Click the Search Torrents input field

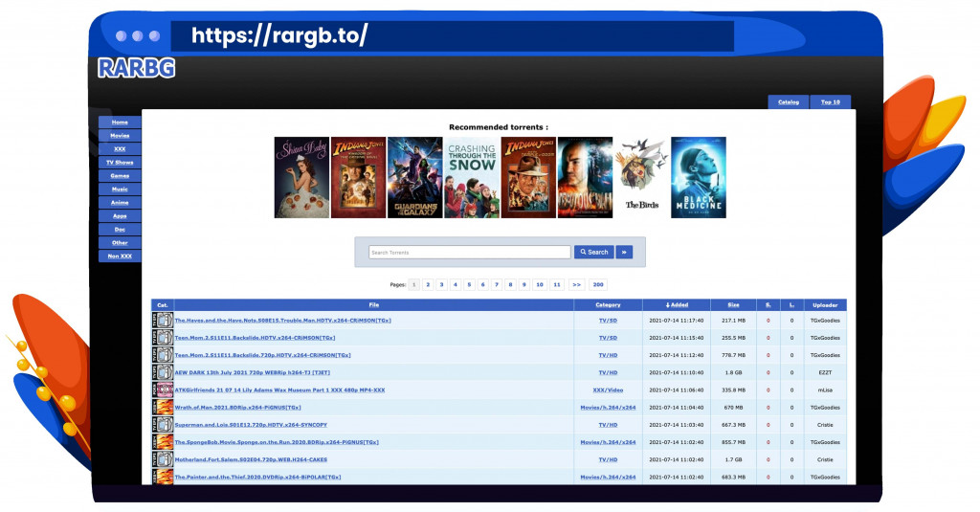point(469,253)
